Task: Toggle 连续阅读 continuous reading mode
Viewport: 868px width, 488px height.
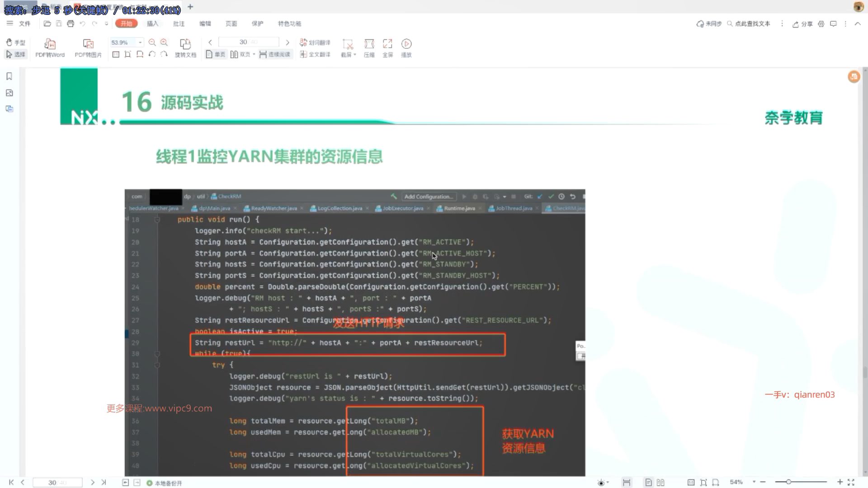Action: point(275,55)
